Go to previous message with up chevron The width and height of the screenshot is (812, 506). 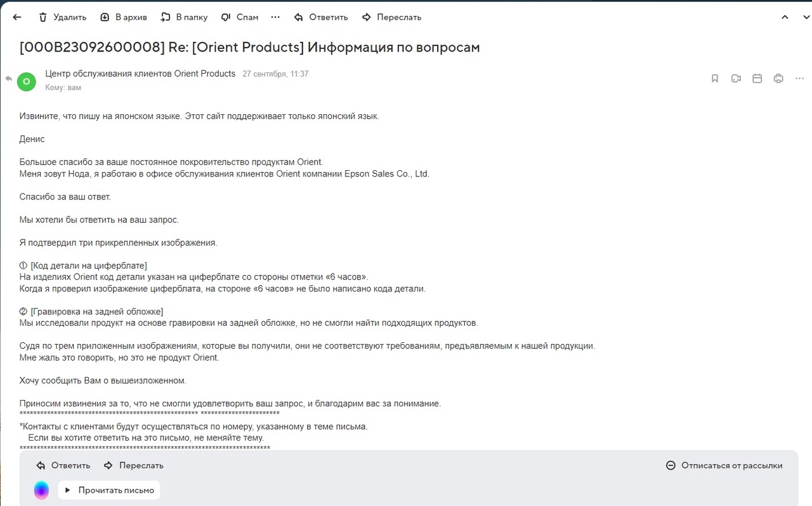tap(785, 17)
